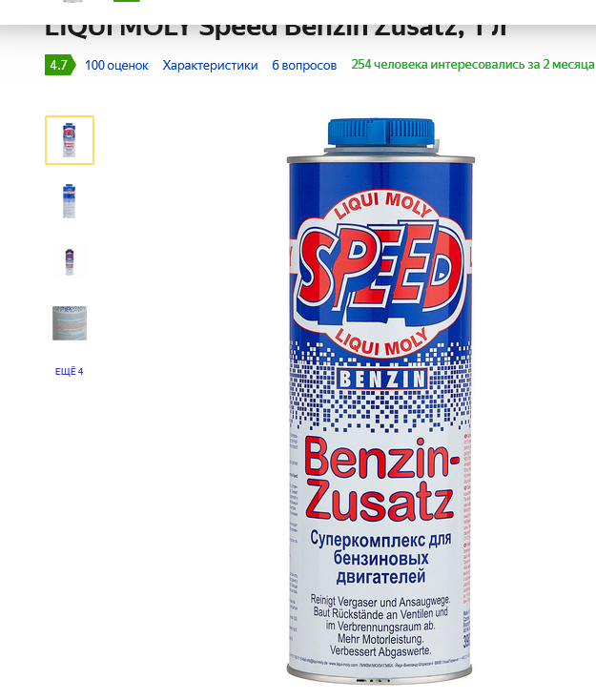This screenshot has height=700, width=596.
Task: Click the product title heading
Action: pyautogui.click(x=276, y=29)
